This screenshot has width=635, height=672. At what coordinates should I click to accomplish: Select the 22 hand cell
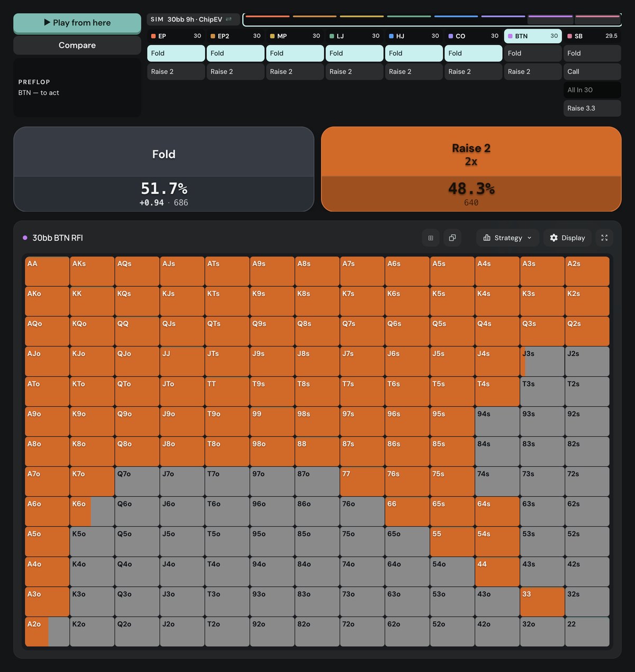[587, 632]
